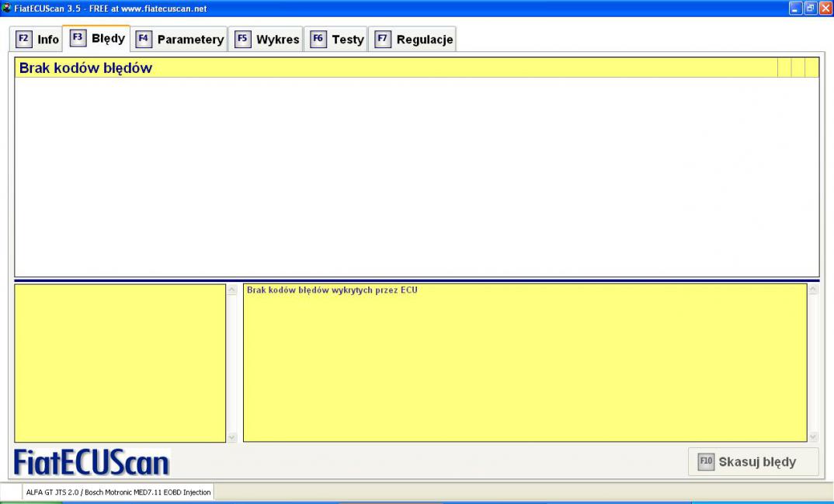Click the down arrow of the left yellow panel scrollbar
This screenshot has height=504, width=834.
click(x=232, y=437)
